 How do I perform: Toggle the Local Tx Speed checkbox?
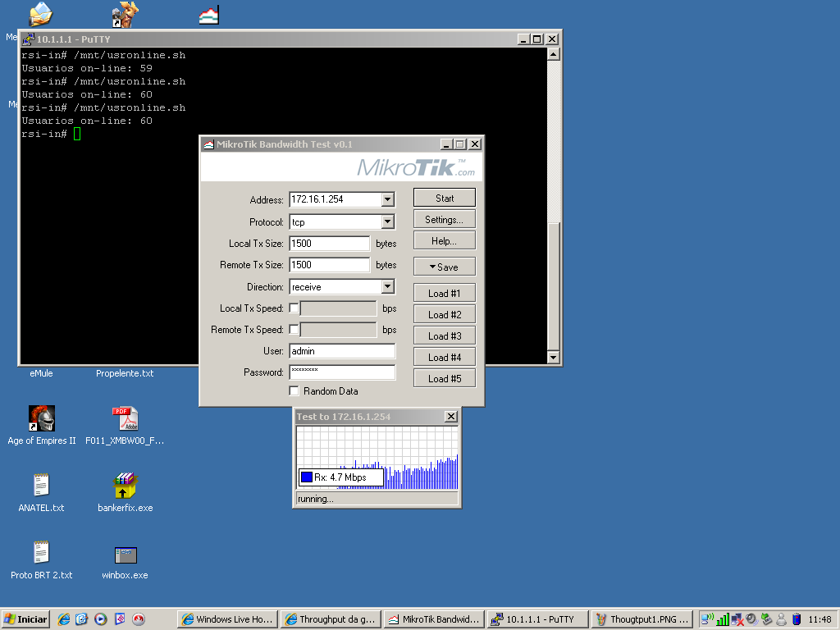pos(294,308)
